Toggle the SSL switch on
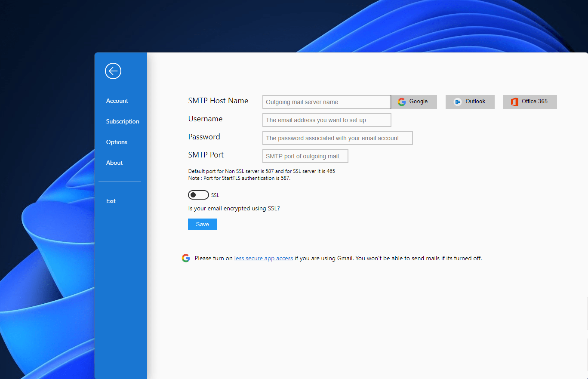588x379 pixels. click(198, 195)
